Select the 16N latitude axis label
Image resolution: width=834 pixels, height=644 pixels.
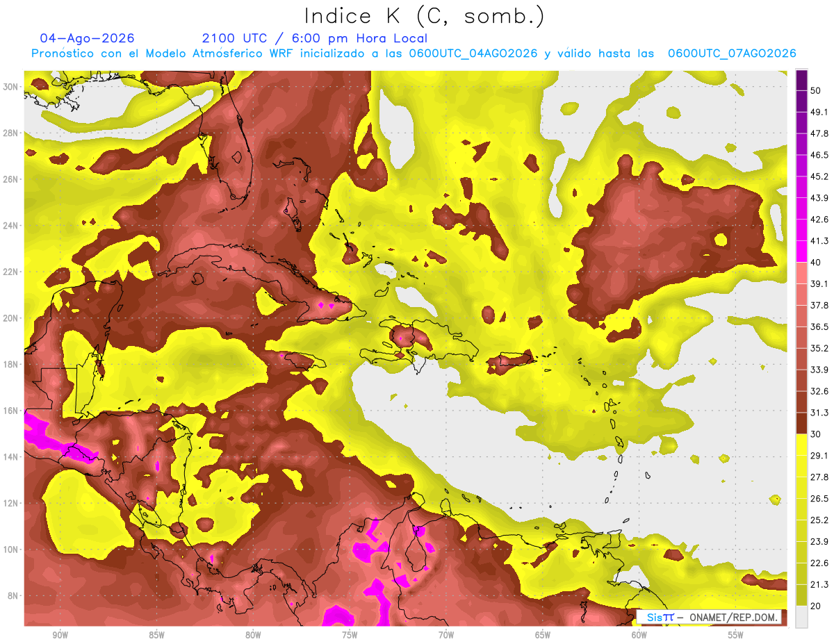point(12,411)
